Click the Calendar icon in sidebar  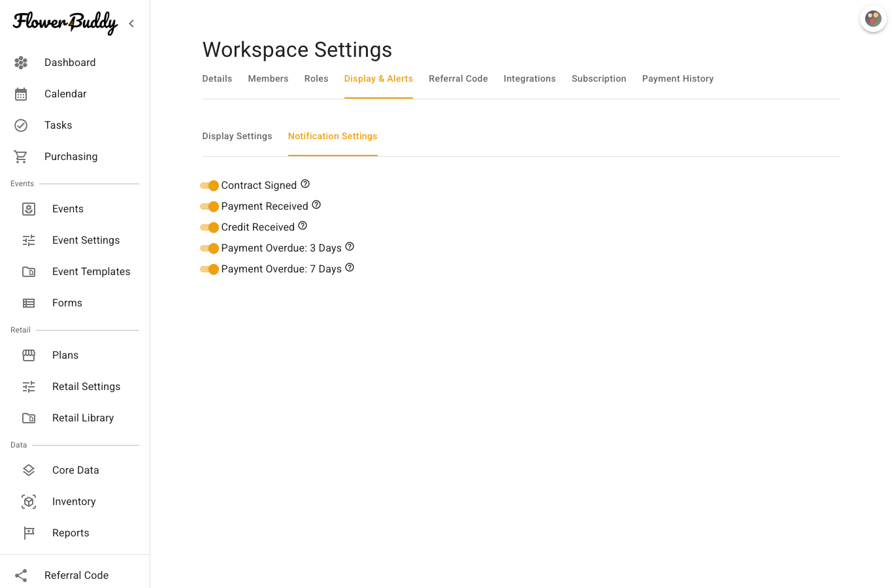(x=21, y=94)
